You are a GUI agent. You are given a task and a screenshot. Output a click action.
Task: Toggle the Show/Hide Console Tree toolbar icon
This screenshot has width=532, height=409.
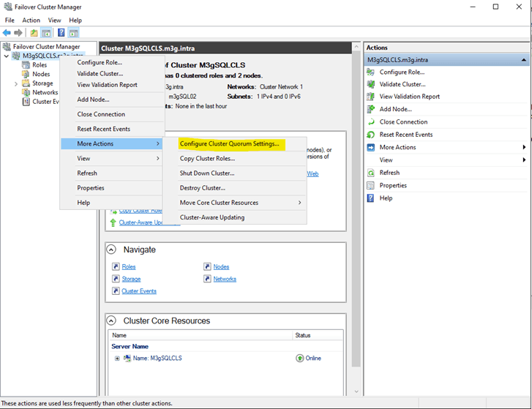[46, 33]
